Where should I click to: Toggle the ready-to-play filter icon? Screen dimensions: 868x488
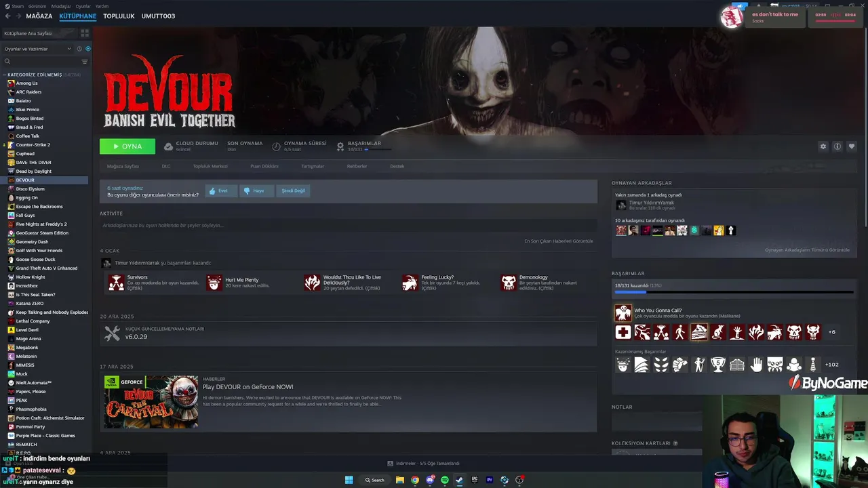(x=87, y=49)
